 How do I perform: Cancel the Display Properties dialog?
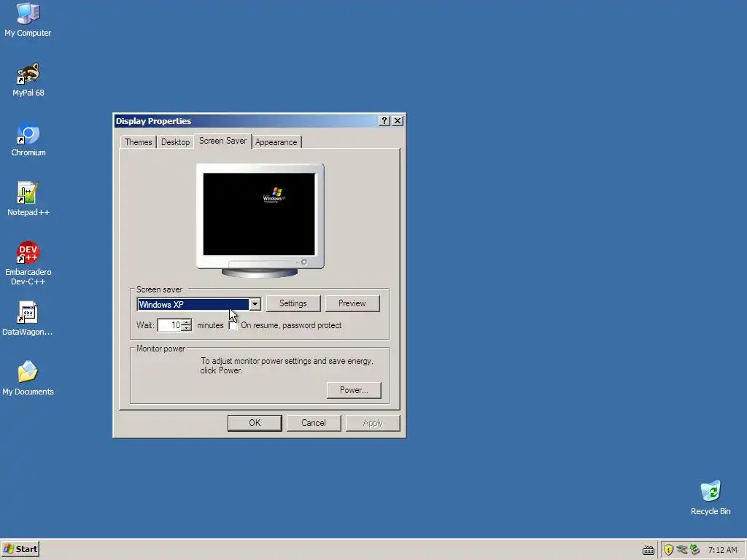point(314,423)
